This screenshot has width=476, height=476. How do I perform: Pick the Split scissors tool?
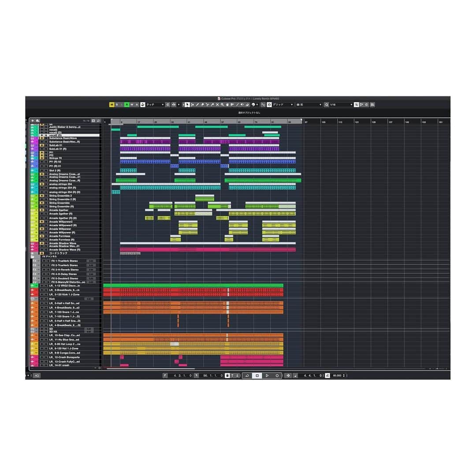point(207,104)
